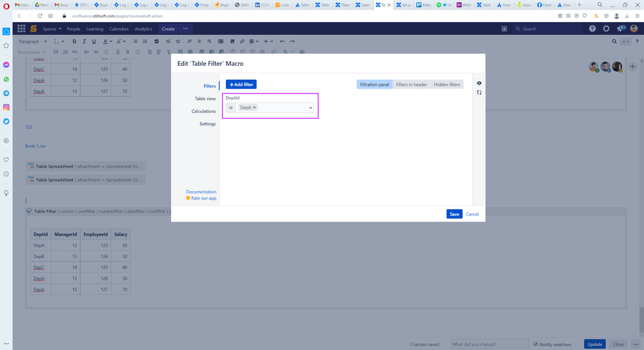Toggle the Notify watchers checkbox
This screenshot has height=350, width=644.
point(536,344)
